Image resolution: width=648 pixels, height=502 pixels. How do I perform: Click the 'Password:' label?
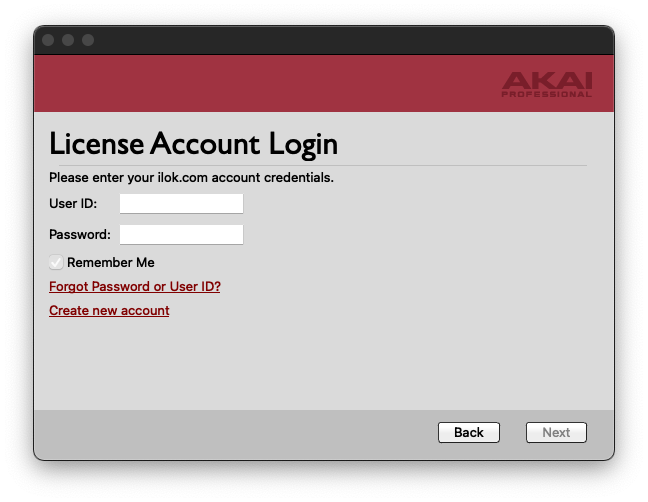pyautogui.click(x=80, y=235)
